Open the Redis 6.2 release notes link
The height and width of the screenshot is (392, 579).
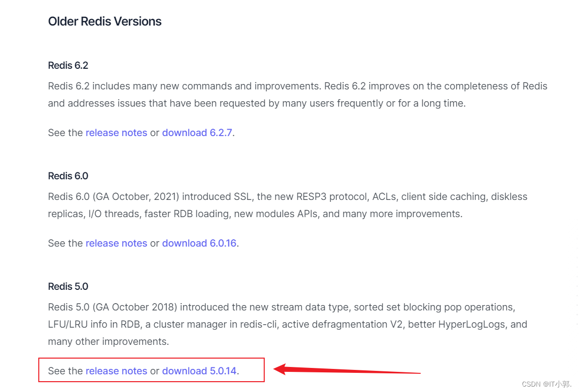tap(116, 133)
